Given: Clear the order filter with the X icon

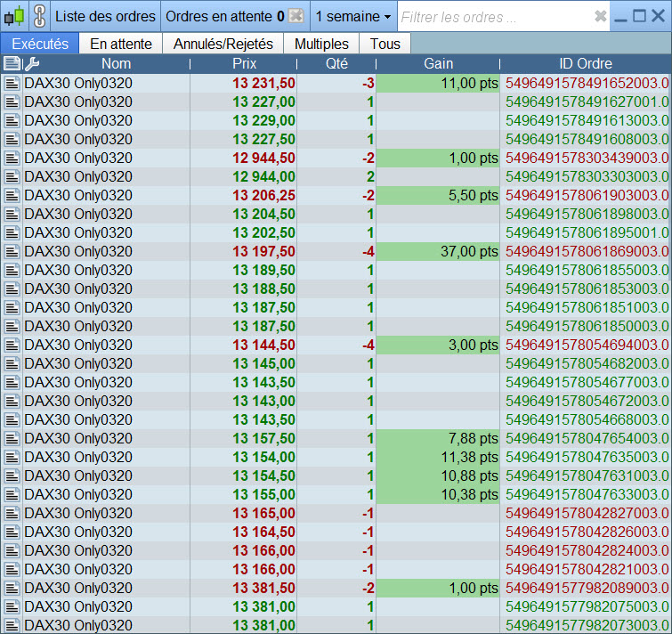Looking at the screenshot, I should (x=601, y=16).
